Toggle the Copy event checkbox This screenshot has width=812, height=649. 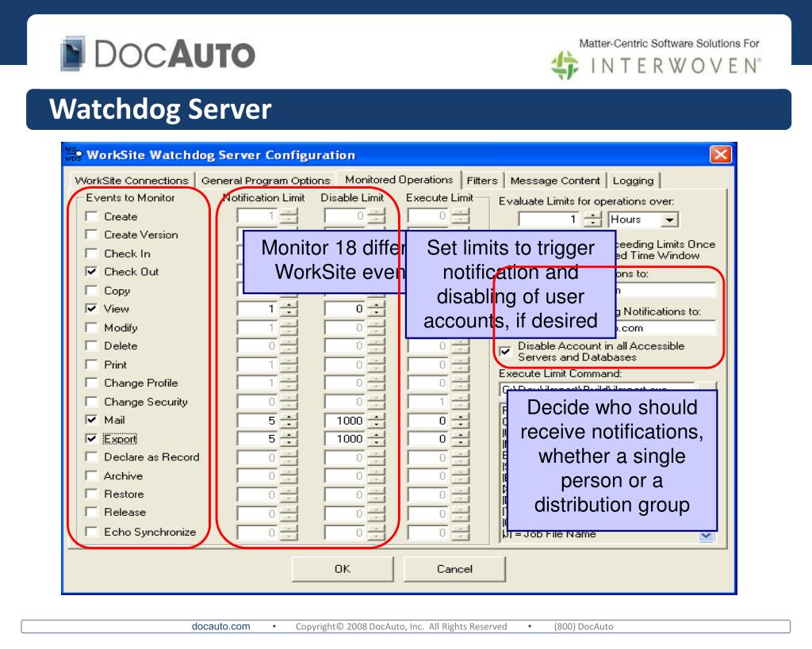click(x=92, y=290)
